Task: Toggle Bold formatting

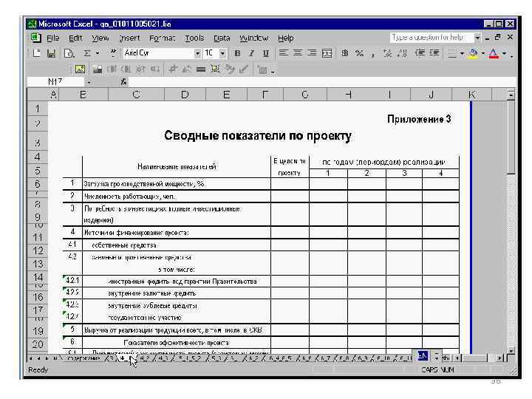Action: click(237, 53)
